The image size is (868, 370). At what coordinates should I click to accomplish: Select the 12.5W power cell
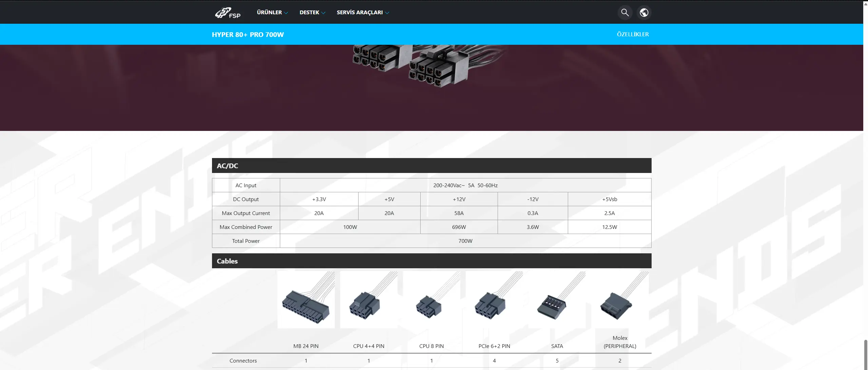[610, 227]
